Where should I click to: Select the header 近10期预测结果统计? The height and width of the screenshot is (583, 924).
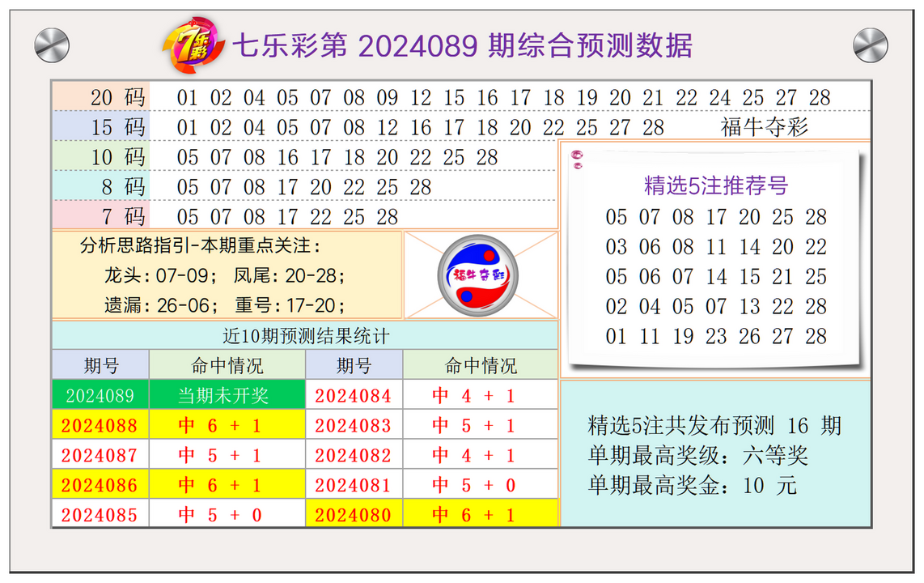point(306,336)
